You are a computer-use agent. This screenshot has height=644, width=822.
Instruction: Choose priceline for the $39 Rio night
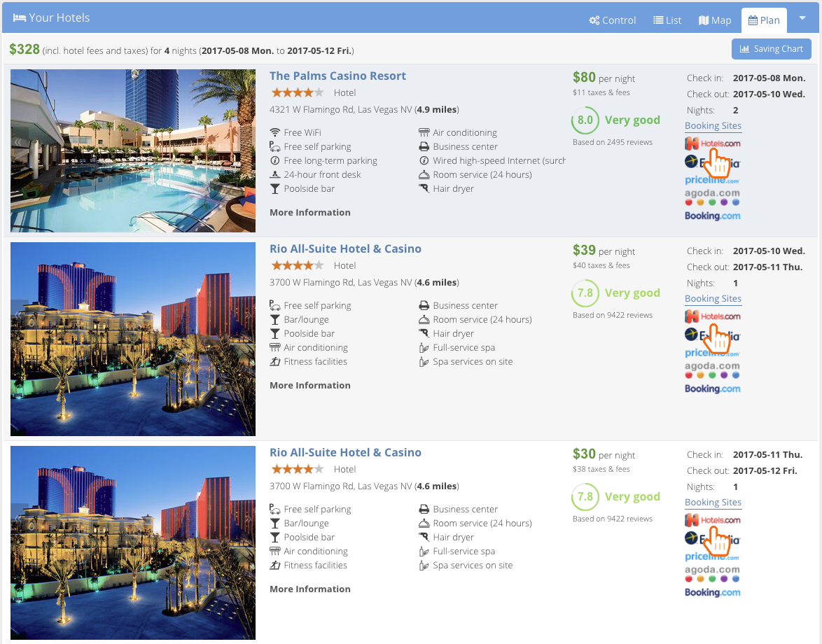point(712,353)
